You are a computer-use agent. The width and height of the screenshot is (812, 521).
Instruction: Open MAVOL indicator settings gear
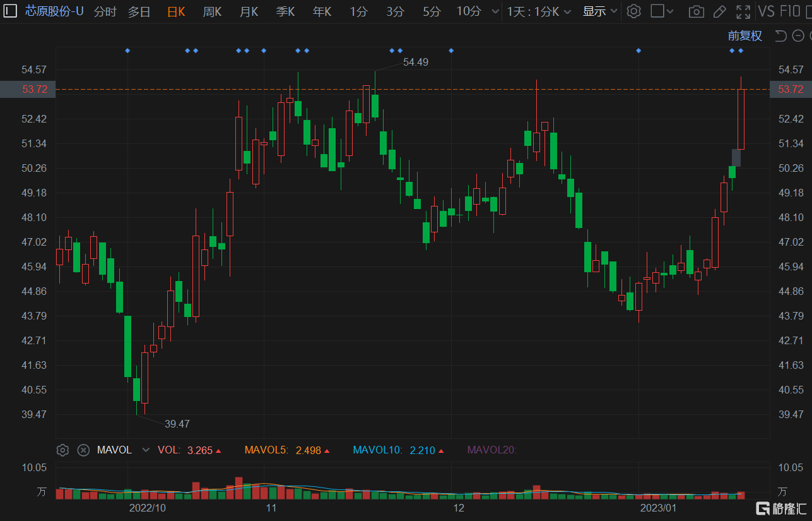pyautogui.click(x=62, y=450)
